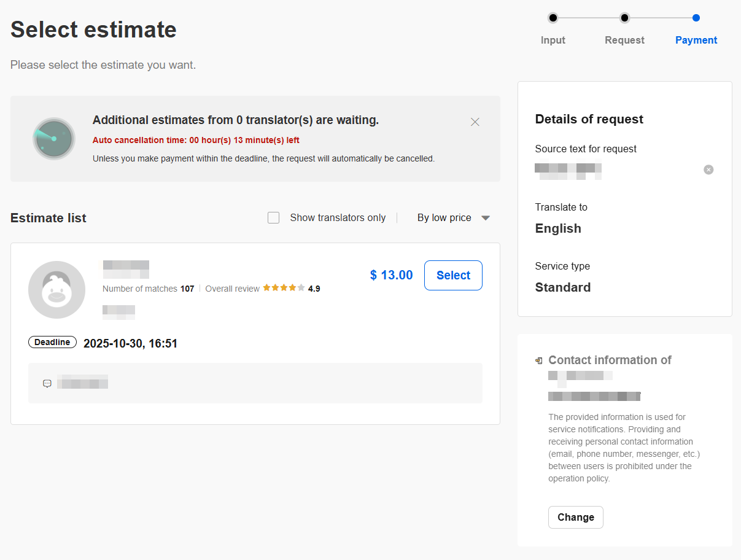741x560 pixels.
Task: Click the radar timer icon
Action: click(x=54, y=139)
